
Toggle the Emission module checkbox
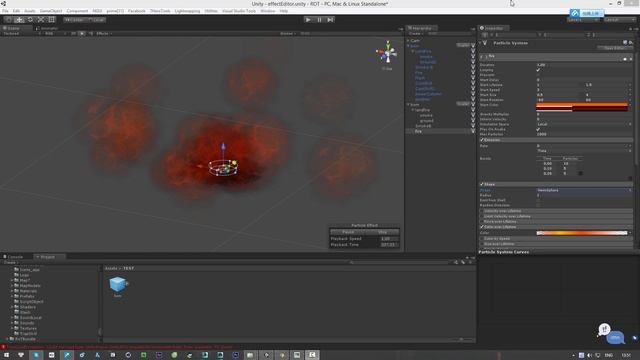(482, 140)
